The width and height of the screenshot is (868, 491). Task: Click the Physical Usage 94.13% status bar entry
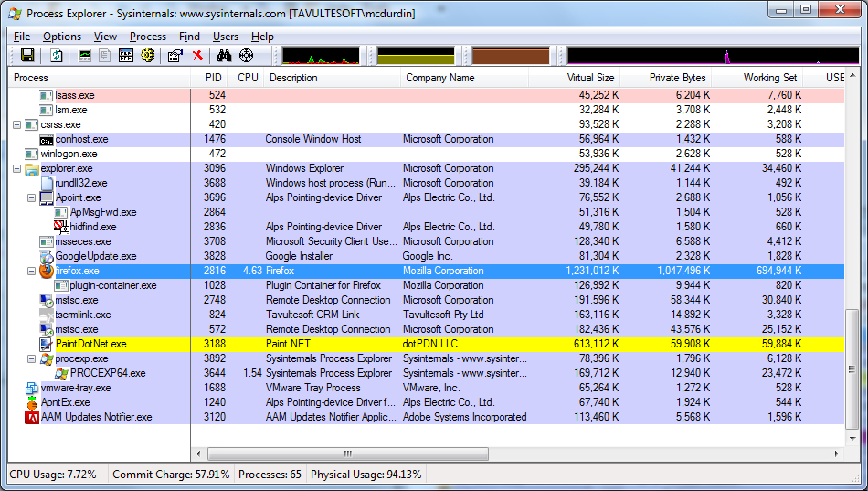pyautogui.click(x=365, y=475)
